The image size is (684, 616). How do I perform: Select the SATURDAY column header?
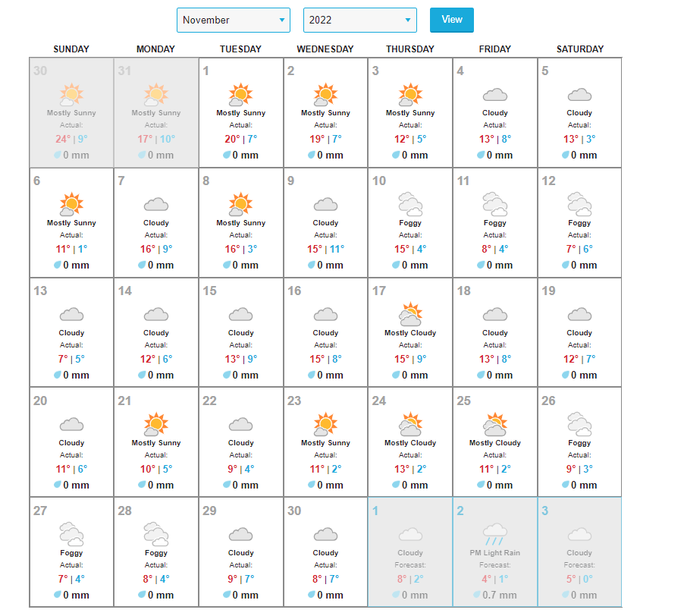click(x=579, y=49)
